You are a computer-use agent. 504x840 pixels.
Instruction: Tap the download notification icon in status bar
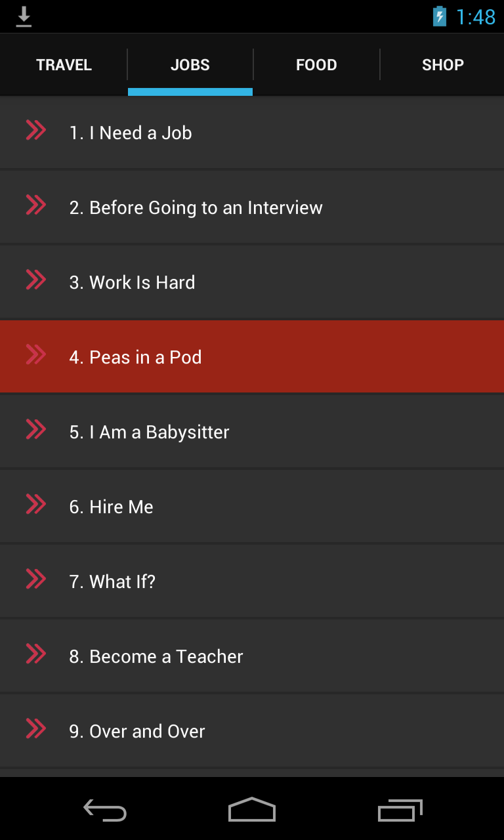click(x=24, y=16)
